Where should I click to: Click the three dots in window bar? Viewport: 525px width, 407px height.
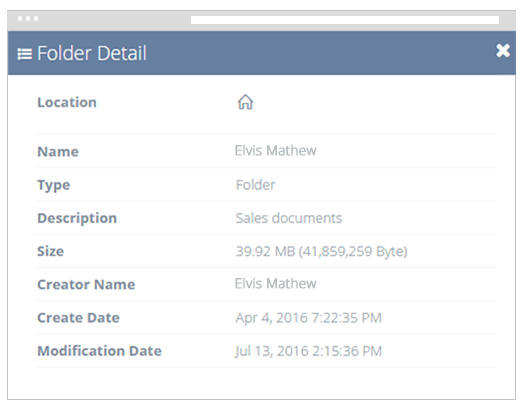(x=28, y=19)
